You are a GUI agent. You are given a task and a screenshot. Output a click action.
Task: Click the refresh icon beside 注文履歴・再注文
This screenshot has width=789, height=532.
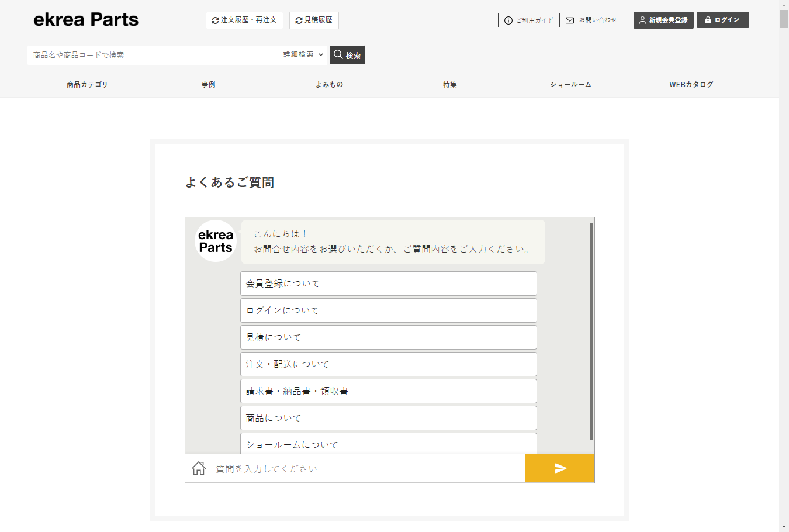coord(215,20)
